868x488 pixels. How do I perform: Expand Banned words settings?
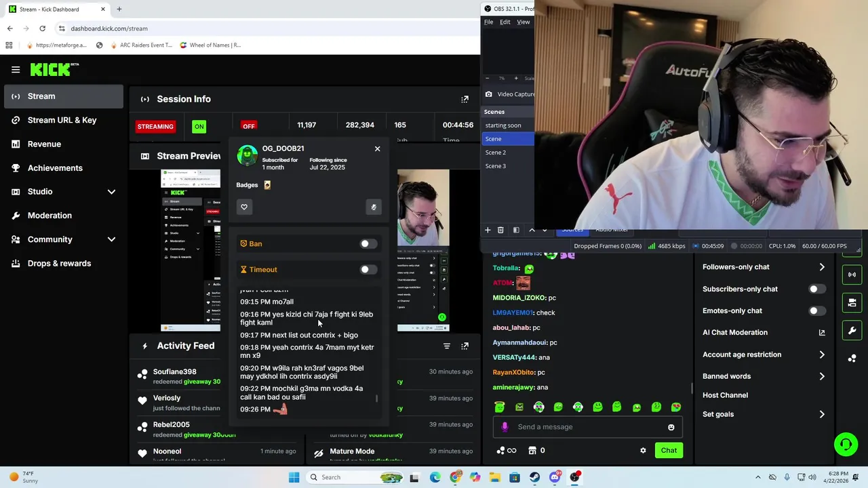(x=822, y=376)
